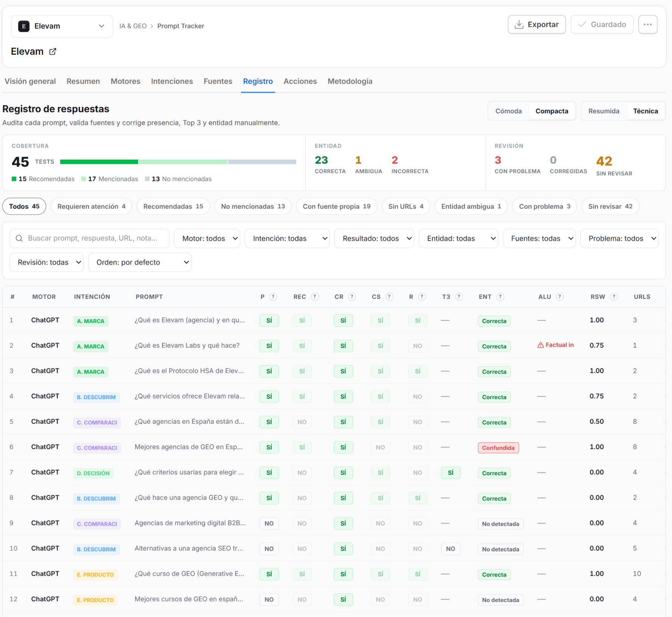672x617 pixels.
Task: Click prompt '¿Qué es Elevam Labs y qué hace?'
Action: 187,346
